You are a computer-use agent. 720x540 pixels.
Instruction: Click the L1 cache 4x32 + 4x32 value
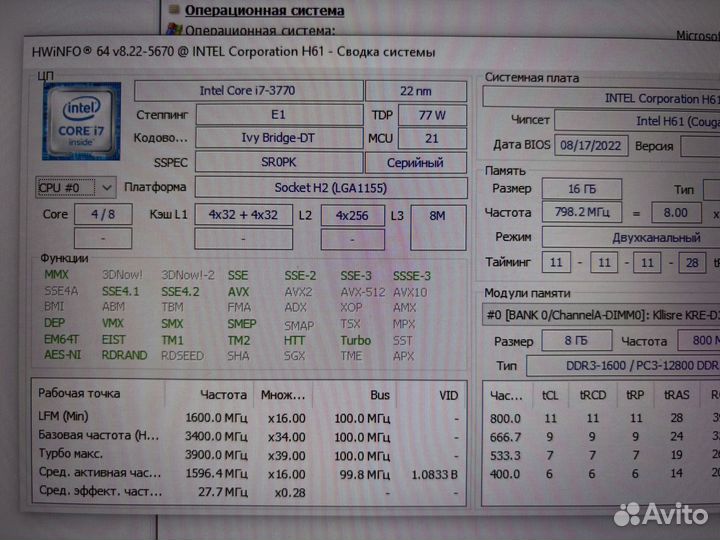(243, 215)
